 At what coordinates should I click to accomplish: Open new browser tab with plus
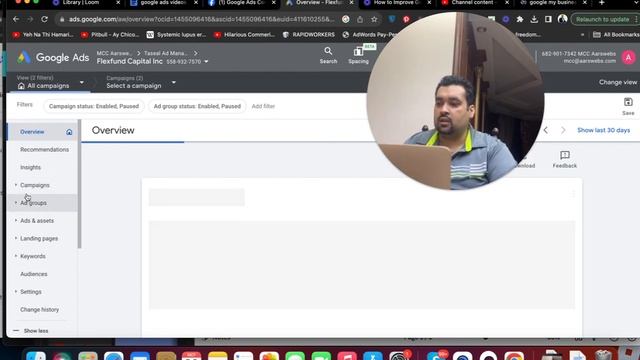pos(601,3)
